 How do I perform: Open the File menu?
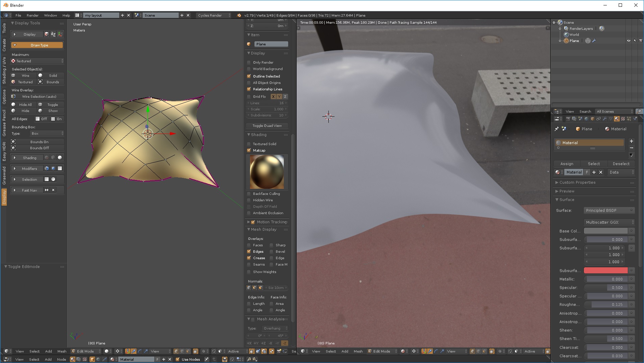point(18,15)
